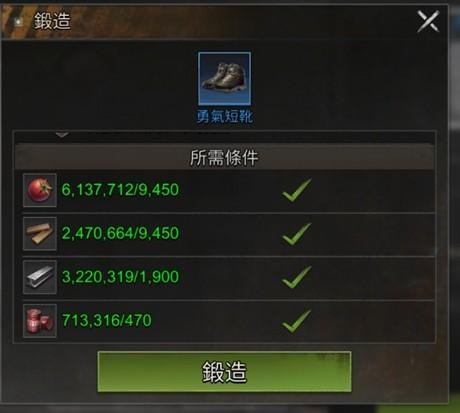The width and height of the screenshot is (460, 413).
Task: Click the steel beam resource icon
Action: [40, 277]
